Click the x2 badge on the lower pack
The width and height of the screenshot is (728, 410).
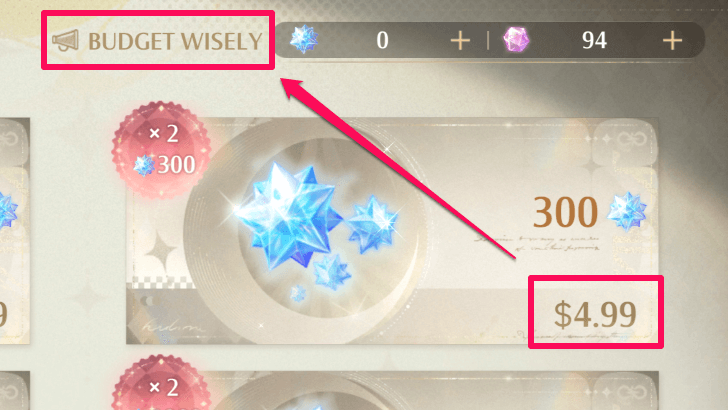coord(159,383)
